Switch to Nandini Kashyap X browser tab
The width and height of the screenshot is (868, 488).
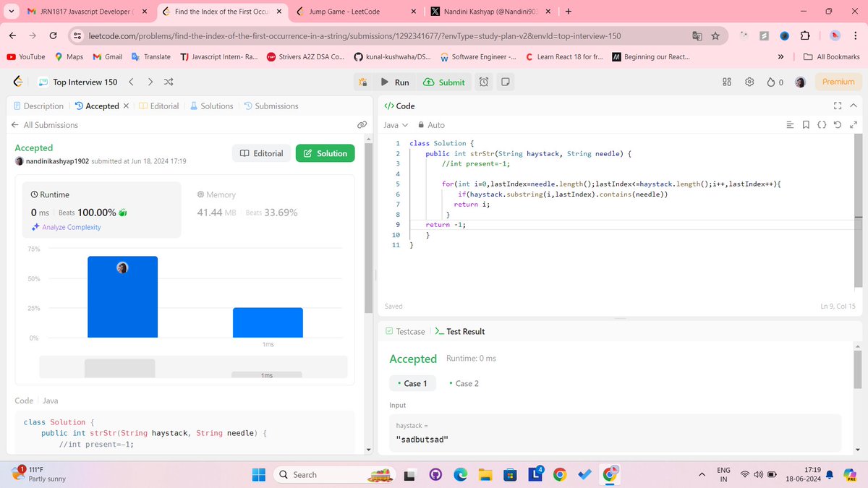[x=490, y=12]
